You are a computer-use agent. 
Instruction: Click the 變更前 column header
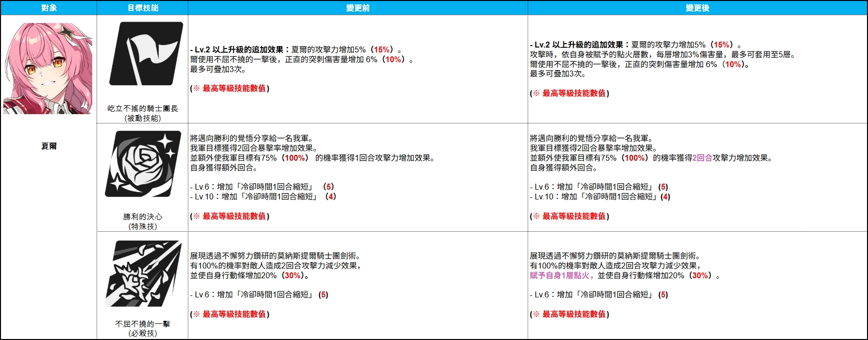tap(358, 8)
